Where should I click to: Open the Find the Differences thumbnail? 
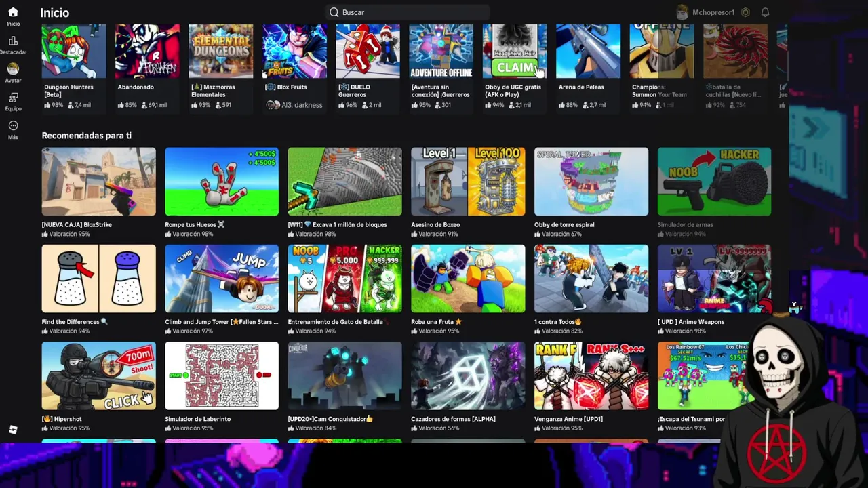coord(99,279)
